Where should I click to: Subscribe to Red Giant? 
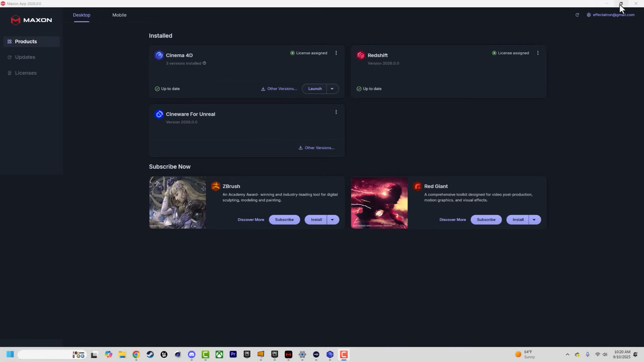coord(486,220)
